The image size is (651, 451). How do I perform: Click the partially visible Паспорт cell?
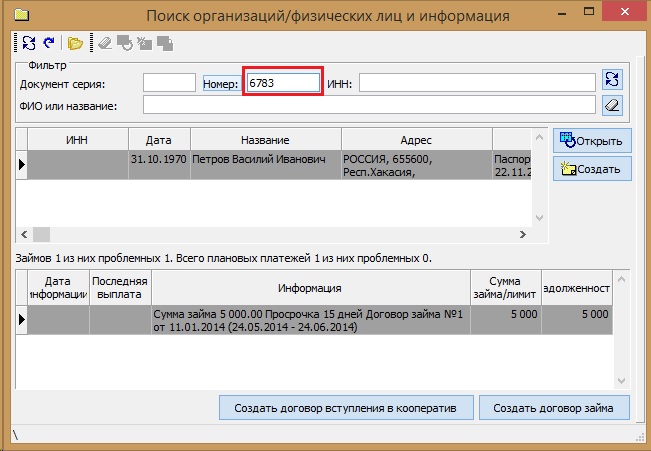(x=512, y=165)
